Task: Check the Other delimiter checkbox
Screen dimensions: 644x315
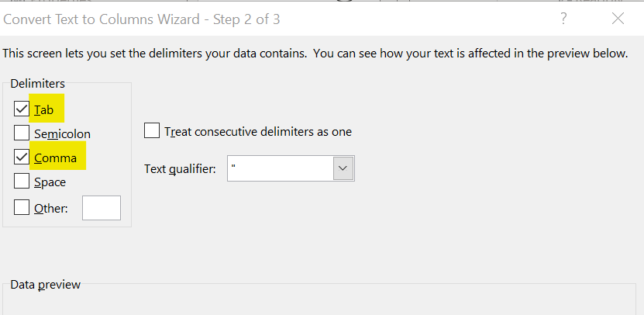Action: (x=21, y=208)
